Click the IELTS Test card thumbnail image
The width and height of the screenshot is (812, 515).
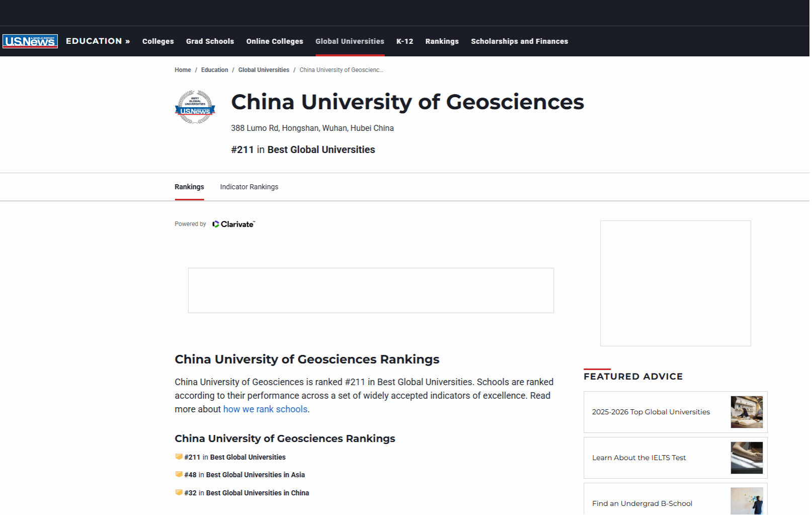tap(747, 458)
